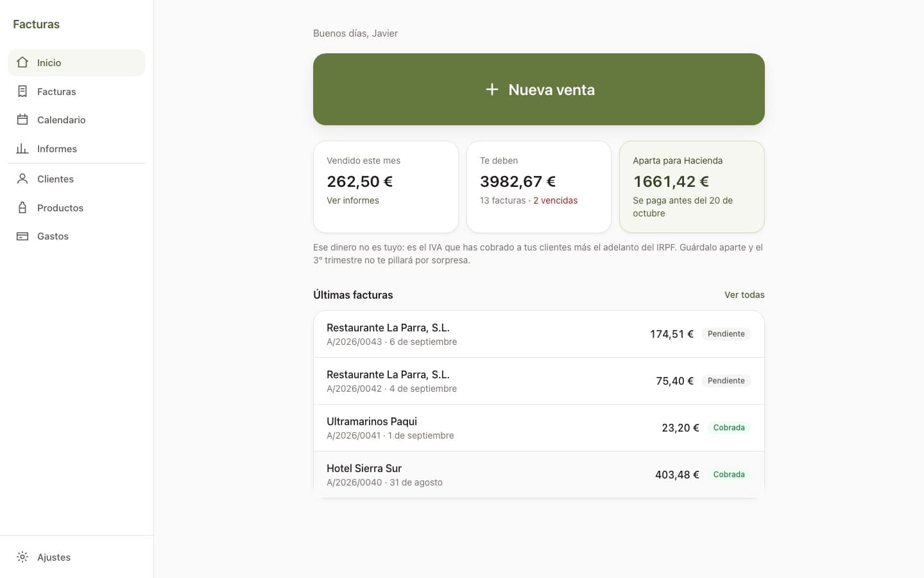
Task: Click Pendiente badge on the 75,40 € invoice
Action: pyautogui.click(x=726, y=381)
